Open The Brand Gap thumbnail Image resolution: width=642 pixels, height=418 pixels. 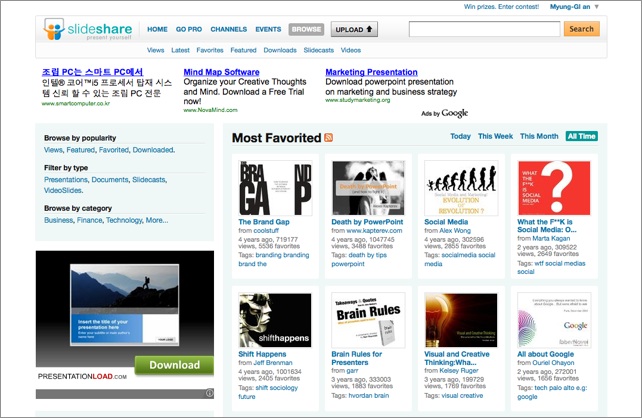[275, 188]
